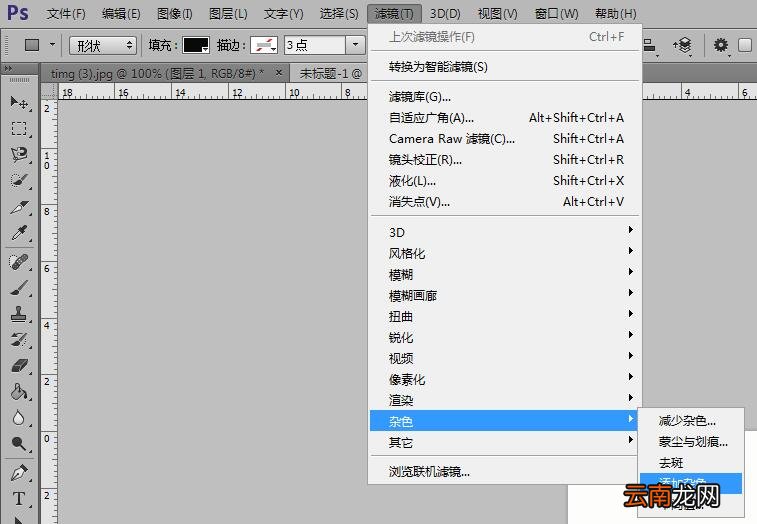Image resolution: width=757 pixels, height=524 pixels.
Task: Choose 镜头校正(R)... lens correction
Action: click(x=505, y=159)
